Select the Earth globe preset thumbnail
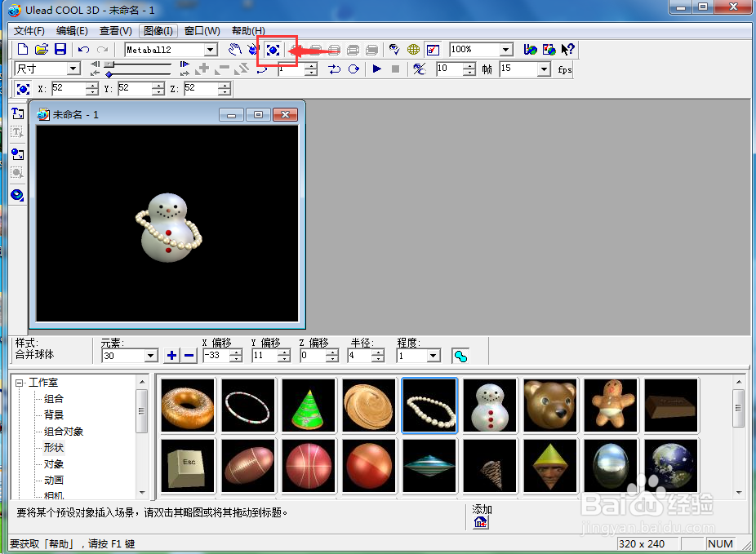Screen dimensions: 756x554 (671, 466)
